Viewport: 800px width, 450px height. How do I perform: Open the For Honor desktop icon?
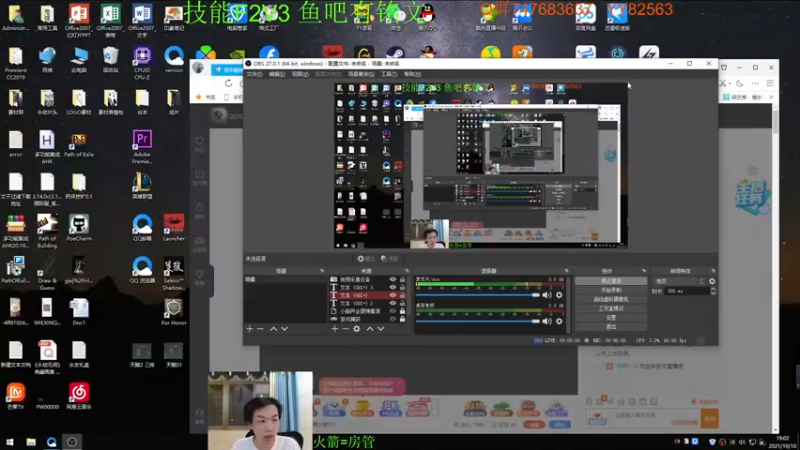[x=173, y=312]
